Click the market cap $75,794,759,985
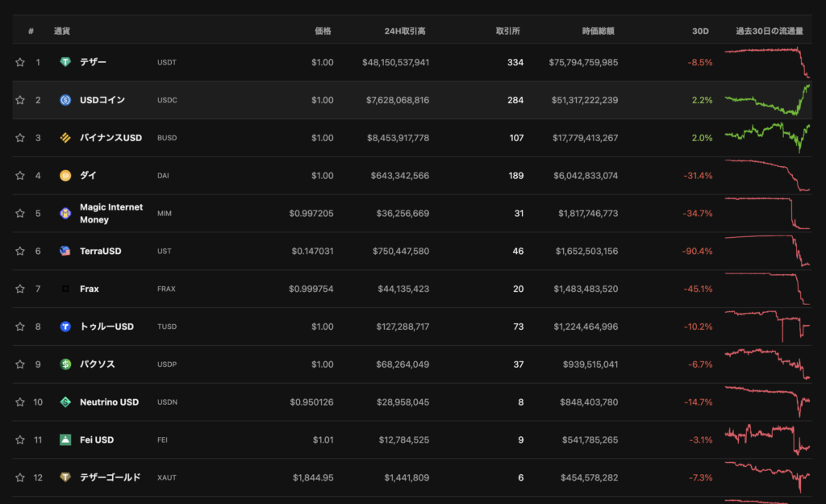 point(583,62)
